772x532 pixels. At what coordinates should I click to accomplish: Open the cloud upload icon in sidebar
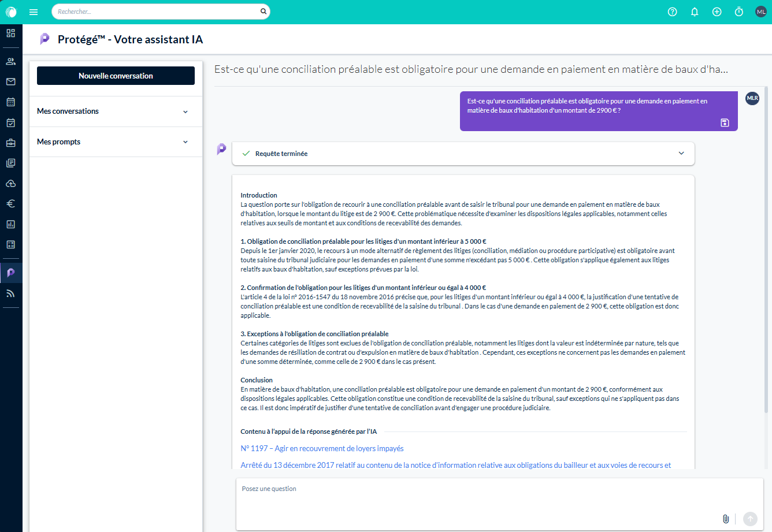(11, 183)
